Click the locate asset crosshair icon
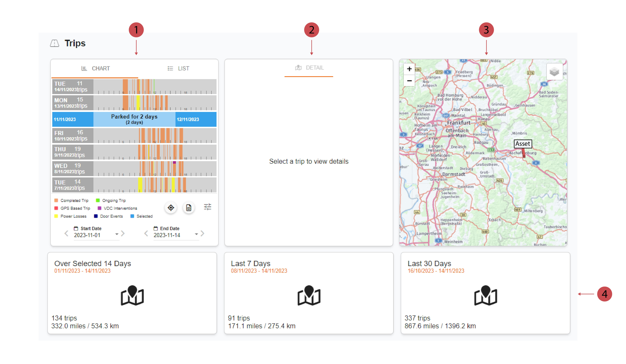The width and height of the screenshot is (626, 364). pyautogui.click(x=171, y=208)
